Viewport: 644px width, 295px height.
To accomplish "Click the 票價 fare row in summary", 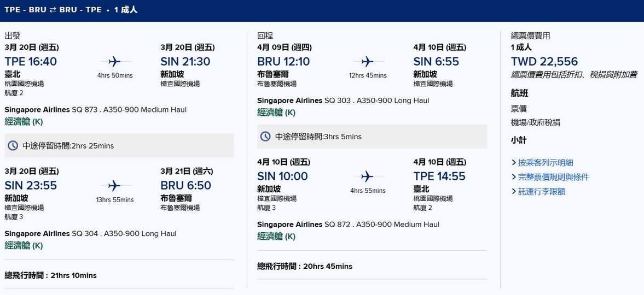I will click(519, 109).
